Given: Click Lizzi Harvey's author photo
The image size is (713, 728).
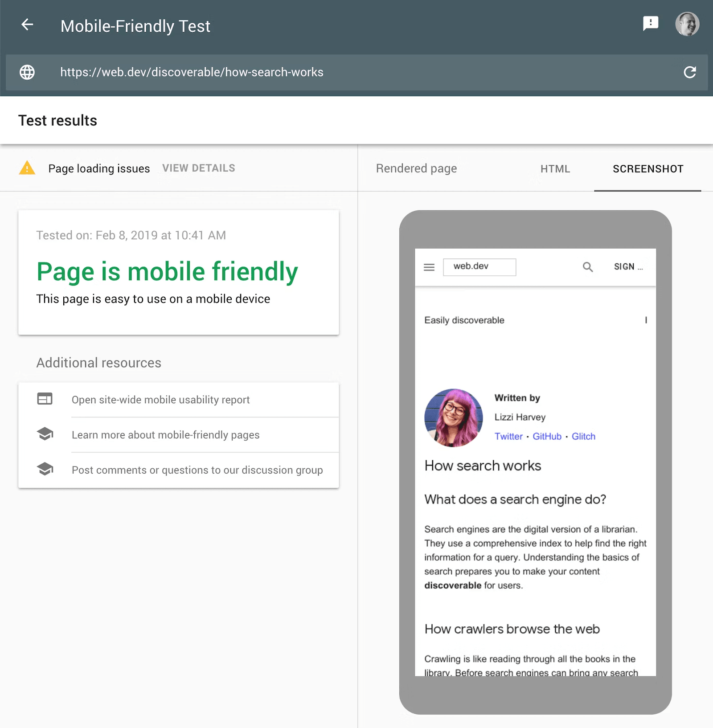Looking at the screenshot, I should (x=453, y=417).
